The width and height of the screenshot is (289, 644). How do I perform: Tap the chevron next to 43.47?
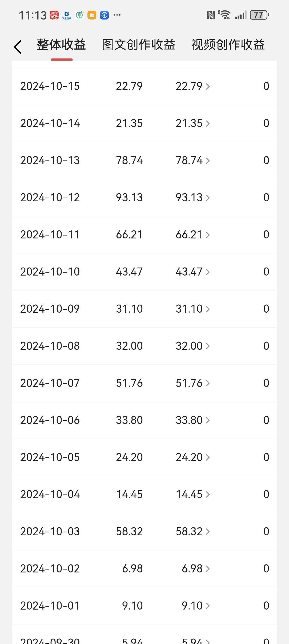pyautogui.click(x=208, y=272)
